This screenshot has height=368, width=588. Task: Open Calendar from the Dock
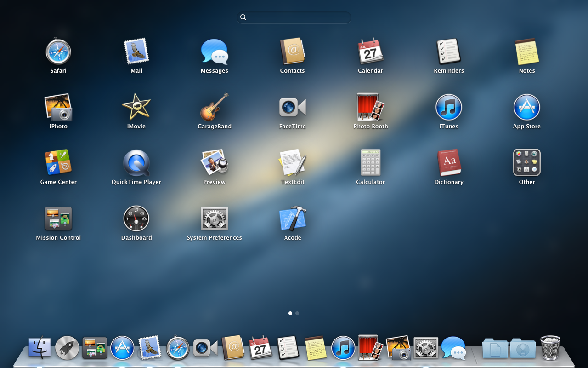pos(260,348)
